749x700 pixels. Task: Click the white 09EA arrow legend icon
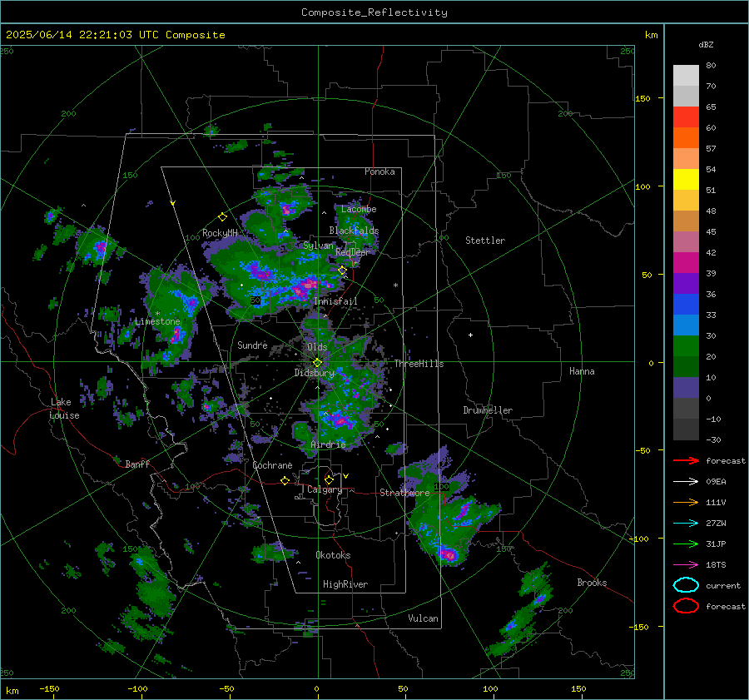coord(686,481)
